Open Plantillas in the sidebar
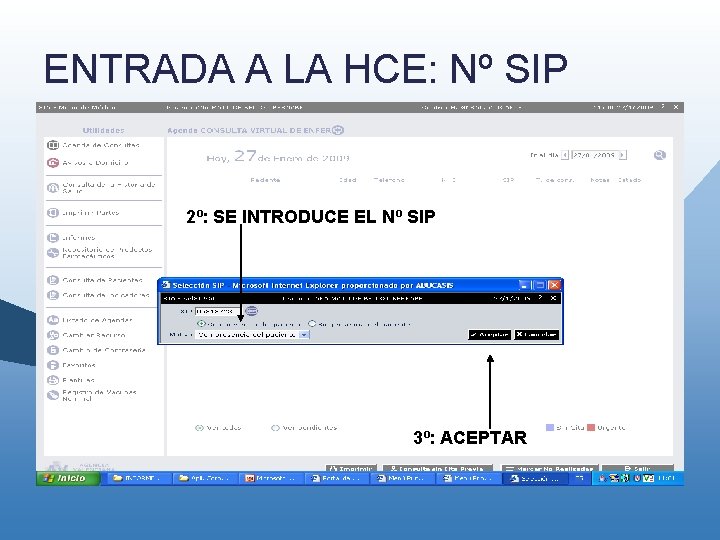The image size is (720, 540). pos(71,380)
